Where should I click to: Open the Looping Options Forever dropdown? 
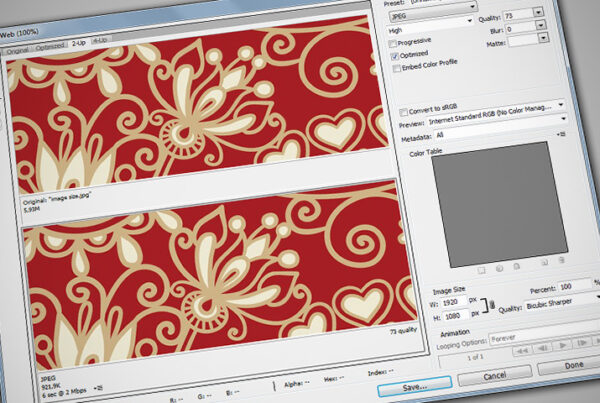tap(545, 334)
